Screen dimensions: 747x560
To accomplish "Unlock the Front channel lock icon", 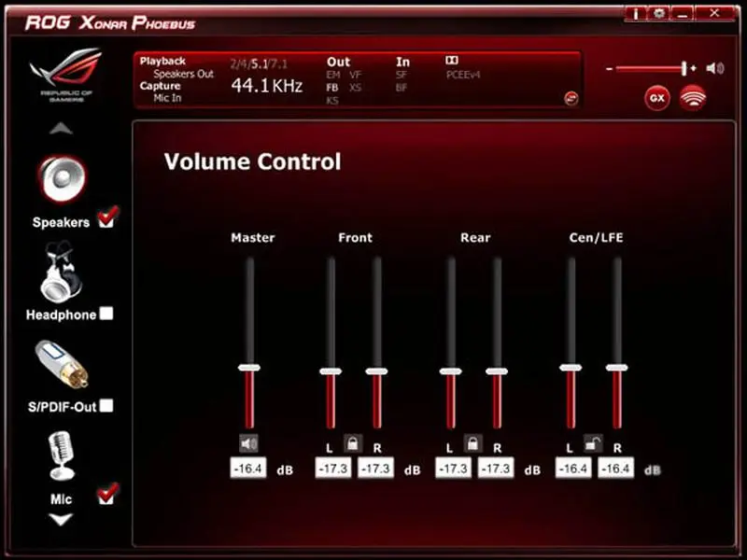I will click(353, 443).
